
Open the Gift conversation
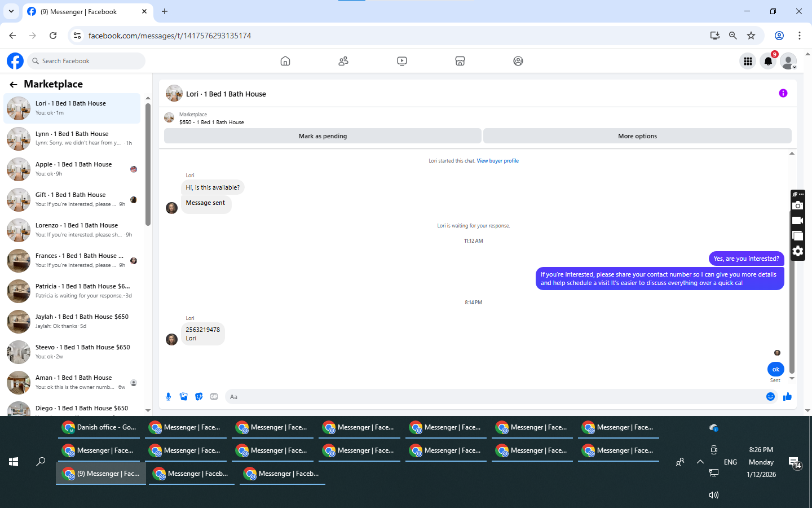pos(72,199)
